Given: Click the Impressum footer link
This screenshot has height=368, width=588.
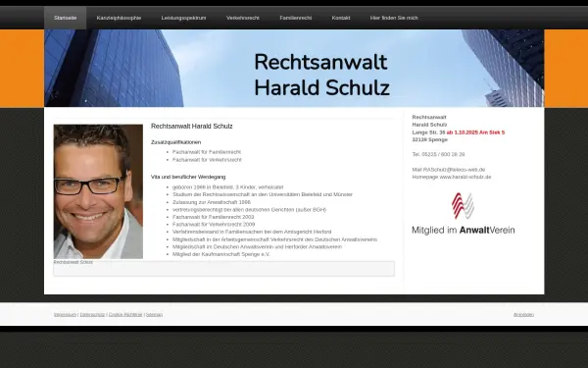Looking at the screenshot, I should tap(66, 314).
